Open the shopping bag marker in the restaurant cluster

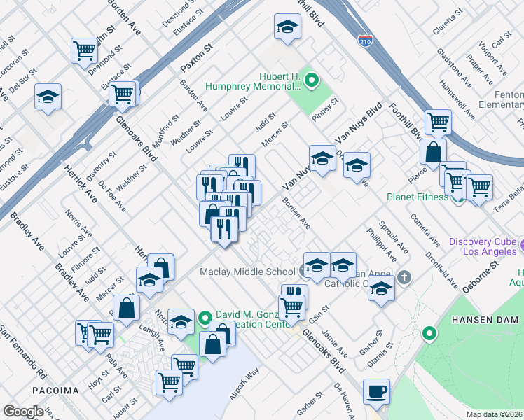click(210, 213)
